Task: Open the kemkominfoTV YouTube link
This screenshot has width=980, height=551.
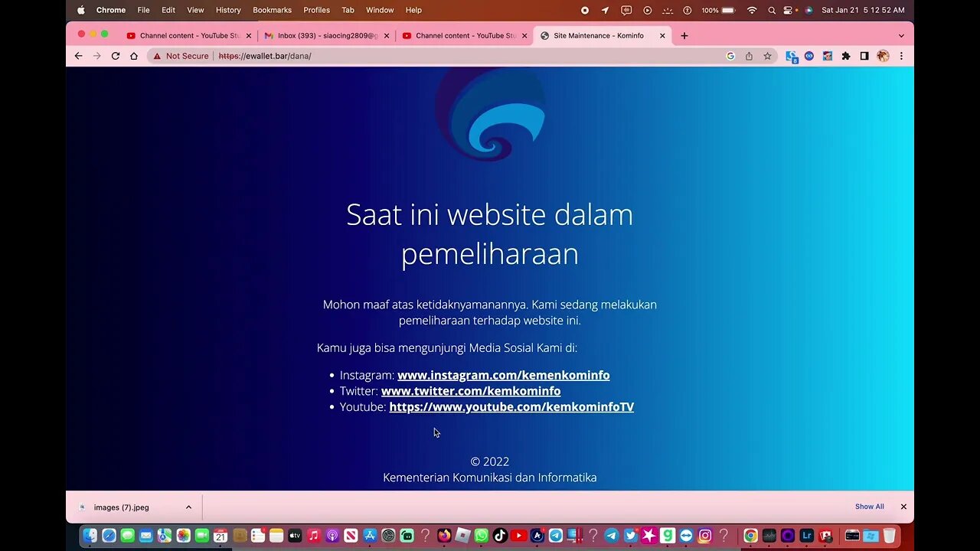Action: [x=511, y=406]
